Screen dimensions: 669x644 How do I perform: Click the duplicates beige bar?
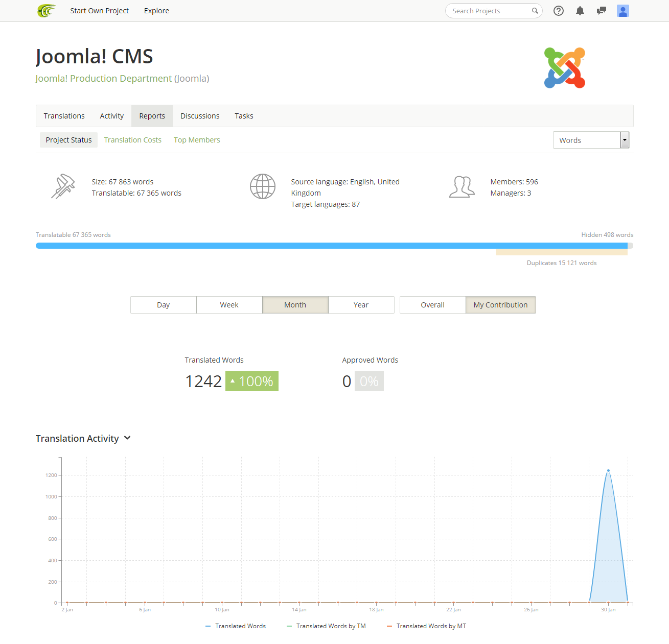[562, 252]
